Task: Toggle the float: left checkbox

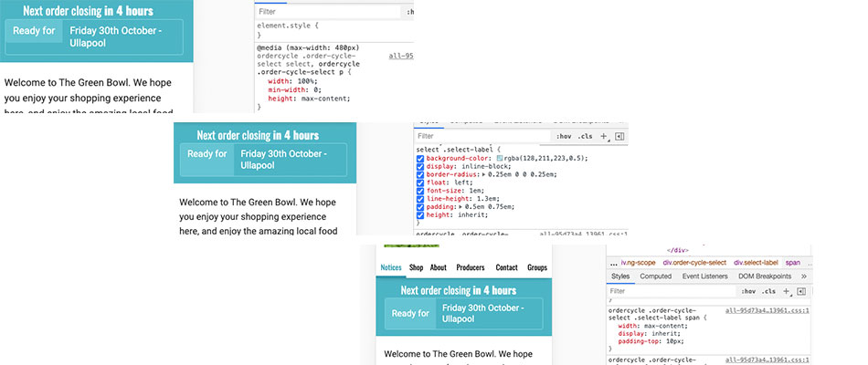Action: [420, 182]
